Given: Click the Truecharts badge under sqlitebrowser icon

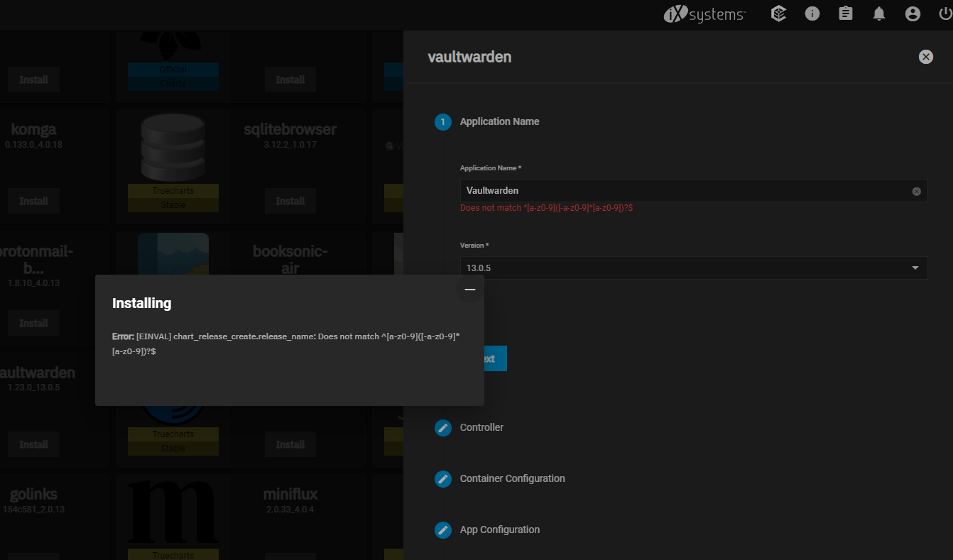Looking at the screenshot, I should [173, 191].
